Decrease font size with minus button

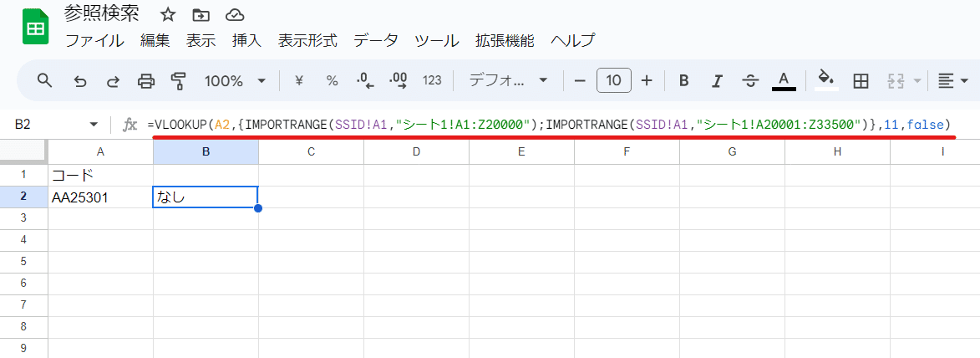(580, 80)
